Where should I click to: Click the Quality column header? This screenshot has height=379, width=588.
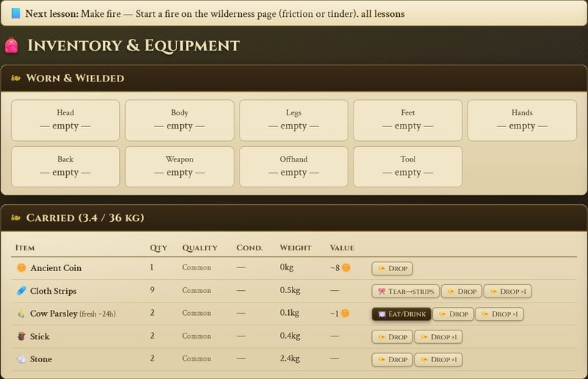[x=199, y=248]
